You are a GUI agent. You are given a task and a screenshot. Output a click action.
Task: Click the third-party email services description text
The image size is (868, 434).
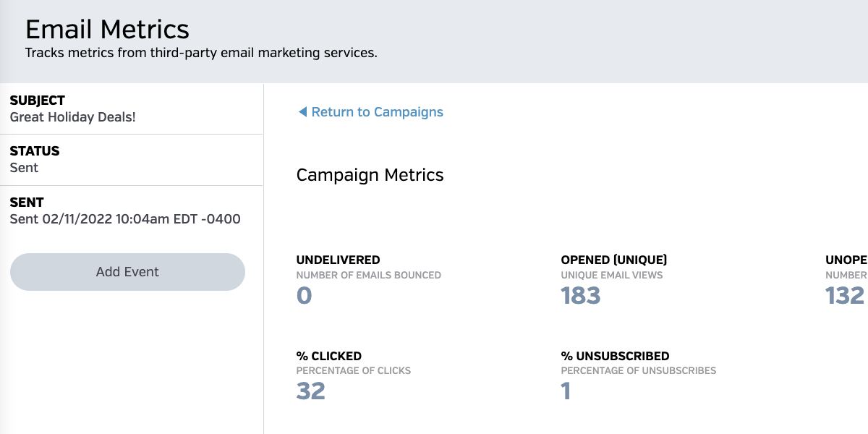pos(201,53)
